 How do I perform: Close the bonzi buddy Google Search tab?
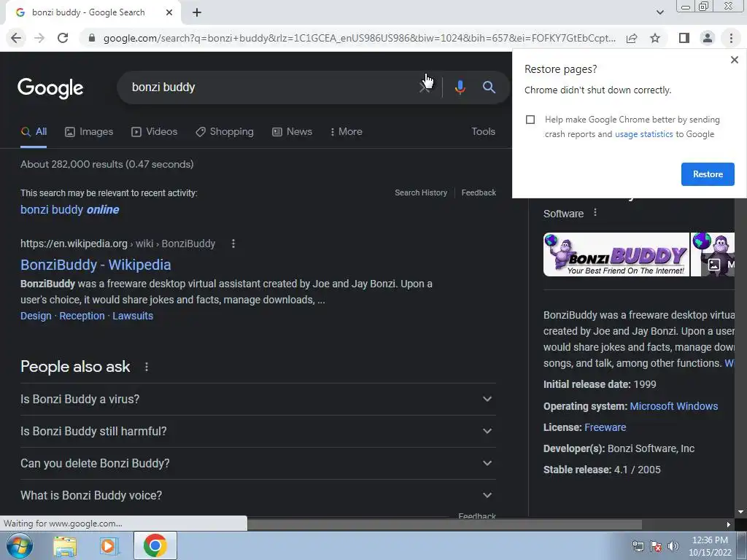[x=169, y=12]
